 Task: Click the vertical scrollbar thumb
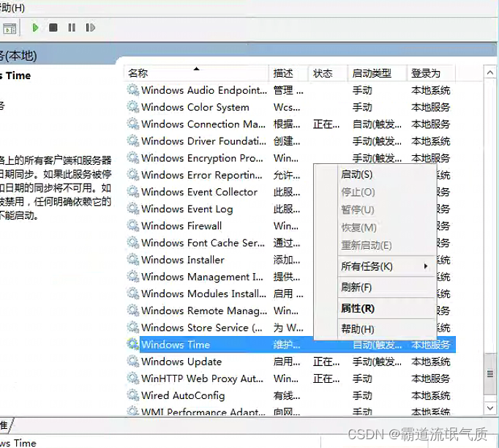click(490, 374)
